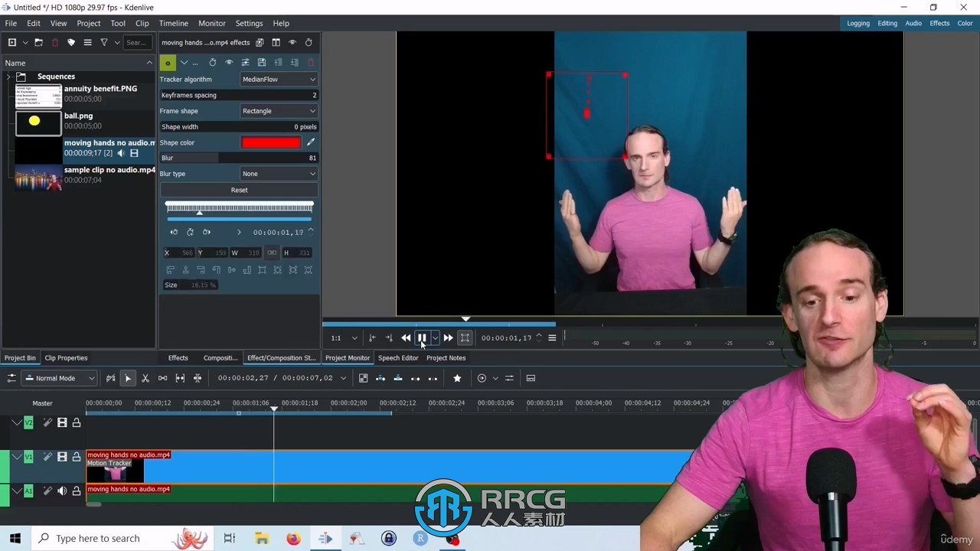Image resolution: width=980 pixels, height=551 pixels.
Task: Switch to the Clip Properties tab
Action: (66, 358)
